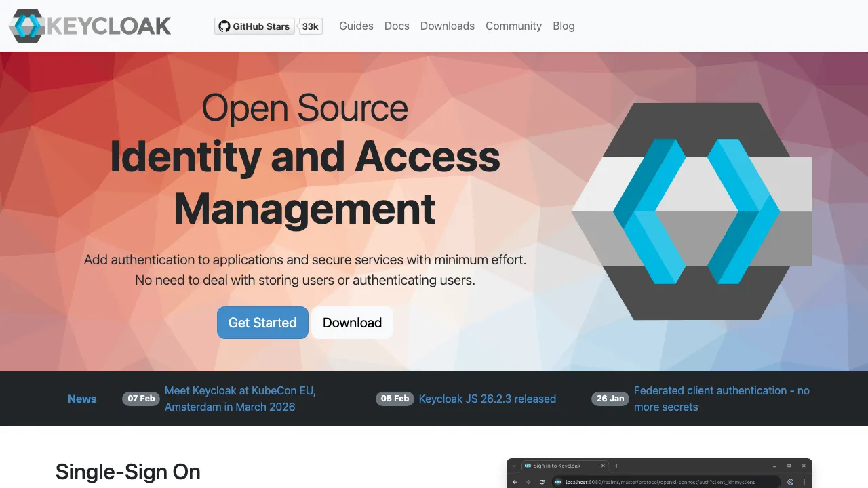Open the Guides menu item
The height and width of the screenshot is (488, 868).
pyautogui.click(x=356, y=26)
